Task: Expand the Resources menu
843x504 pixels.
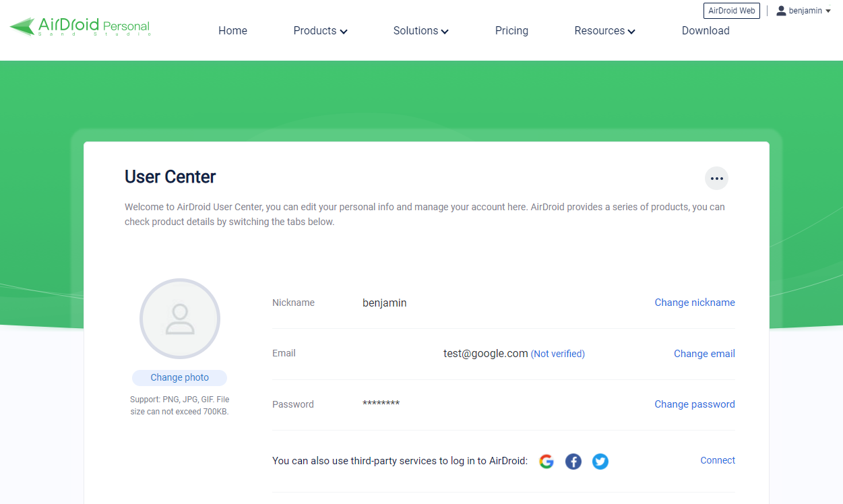Action: [604, 30]
